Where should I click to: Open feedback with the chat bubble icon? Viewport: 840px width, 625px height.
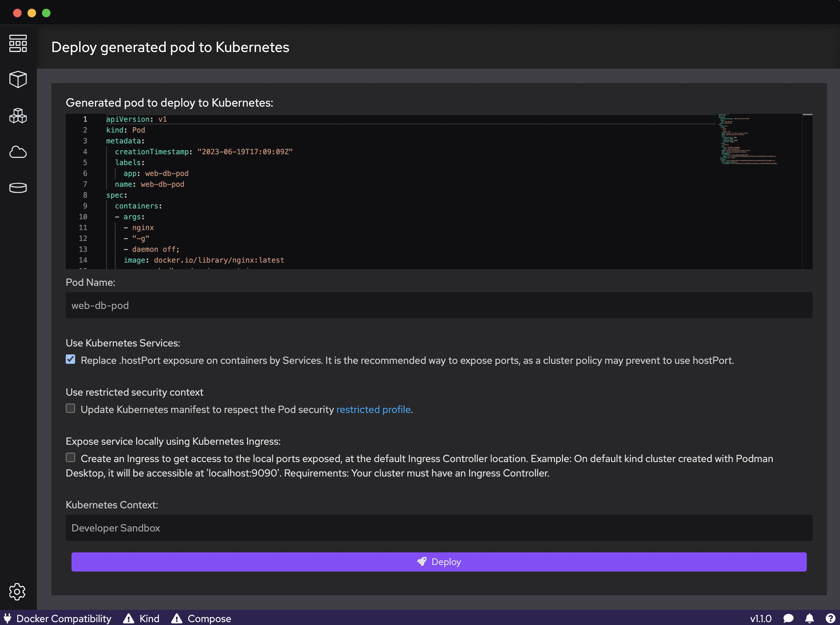(x=788, y=619)
